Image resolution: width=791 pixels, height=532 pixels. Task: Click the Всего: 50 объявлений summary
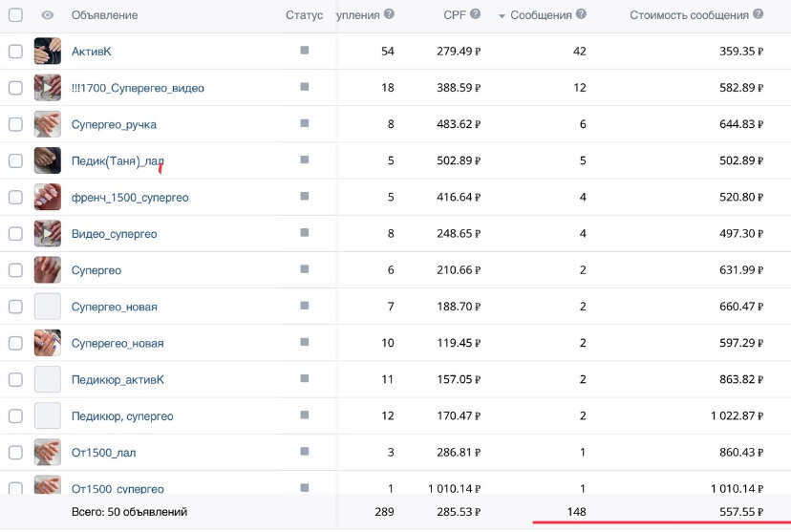(x=129, y=512)
